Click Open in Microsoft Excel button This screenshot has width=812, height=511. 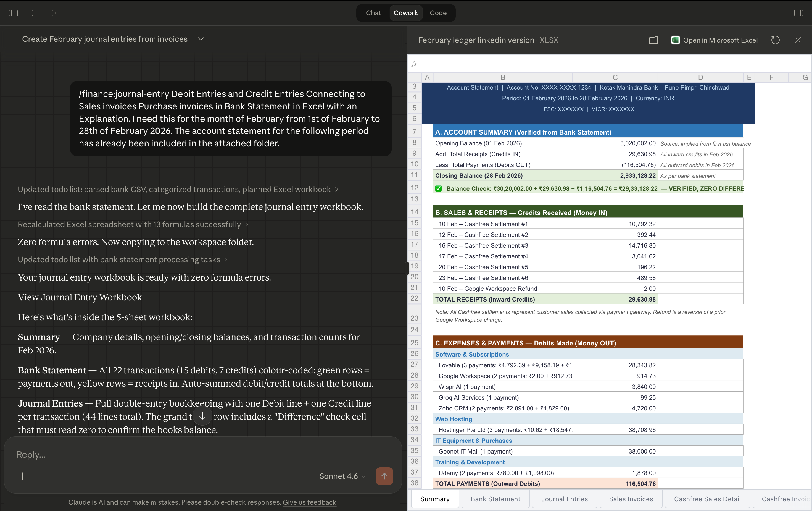[714, 40]
